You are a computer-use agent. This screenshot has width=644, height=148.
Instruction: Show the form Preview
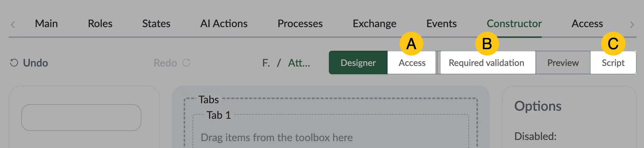563,63
